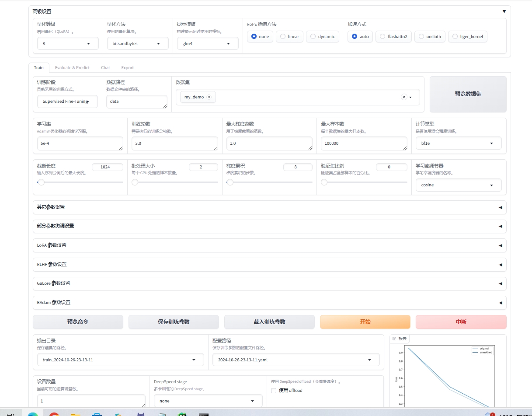The width and height of the screenshot is (532, 416).
Task: Click the chart icon beside 损失 label
Action: (x=394, y=339)
